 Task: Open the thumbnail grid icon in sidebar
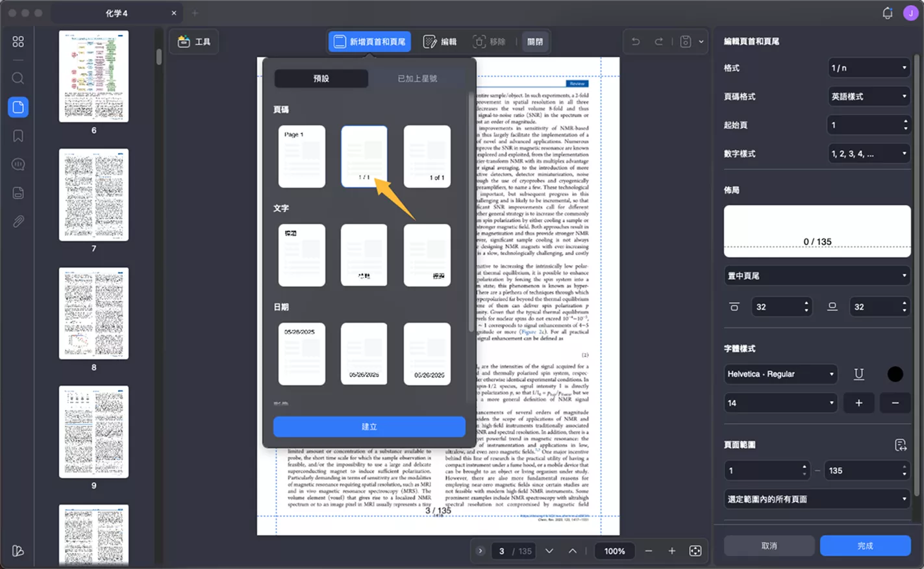click(18, 42)
